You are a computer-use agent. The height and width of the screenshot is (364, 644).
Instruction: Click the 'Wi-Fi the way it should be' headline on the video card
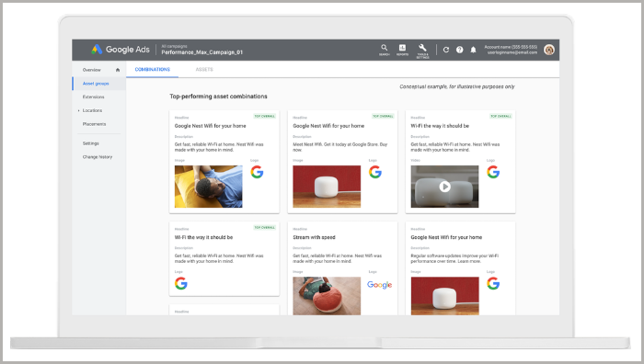(x=440, y=126)
